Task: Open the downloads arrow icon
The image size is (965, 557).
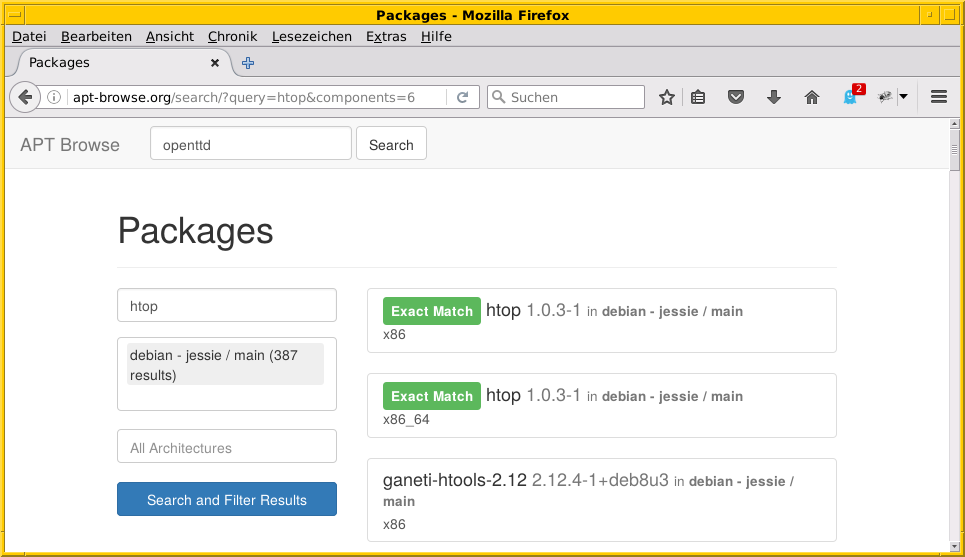Action: [773, 97]
